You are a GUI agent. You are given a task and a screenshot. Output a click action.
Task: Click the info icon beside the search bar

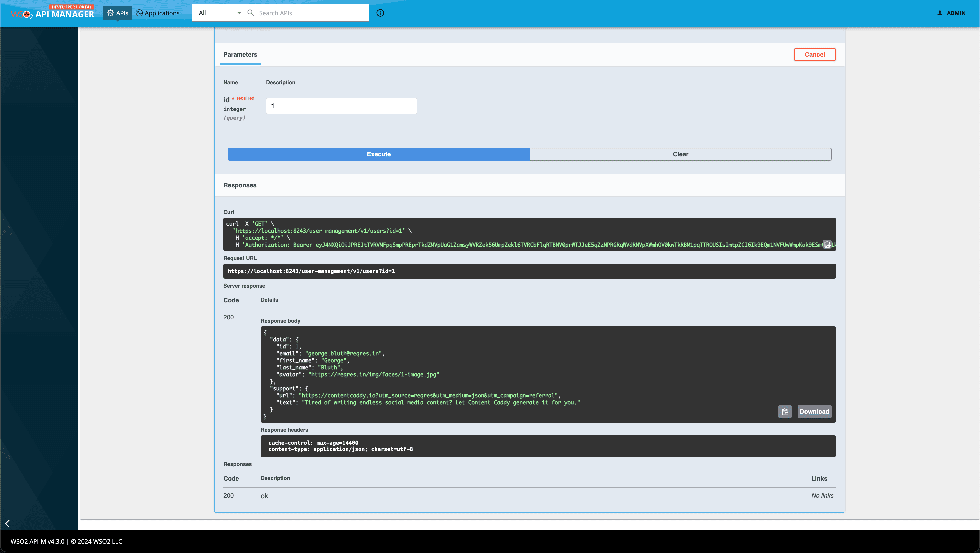[380, 13]
